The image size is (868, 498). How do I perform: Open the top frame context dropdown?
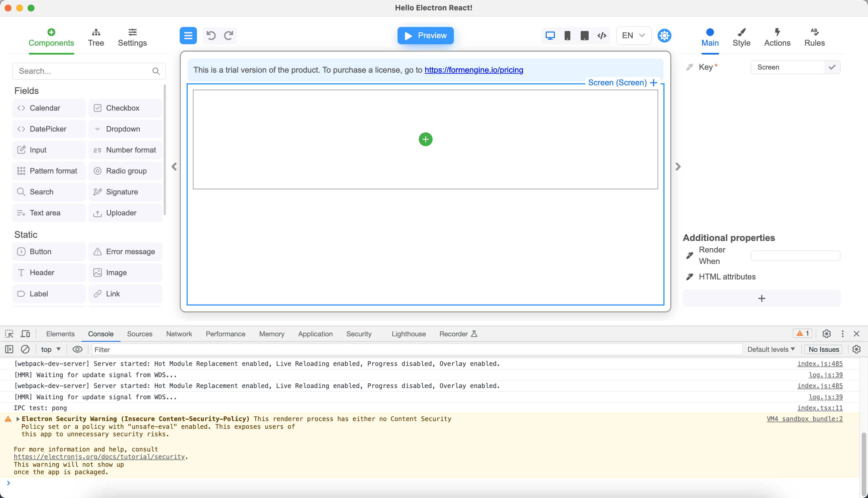50,349
